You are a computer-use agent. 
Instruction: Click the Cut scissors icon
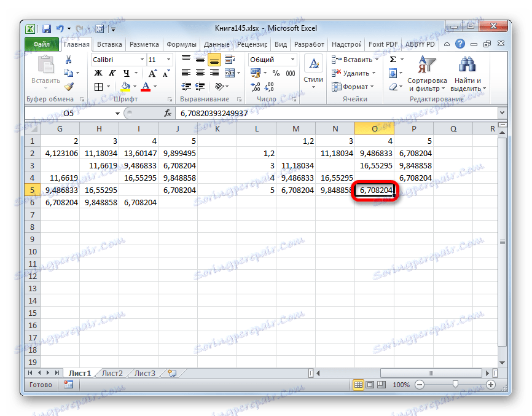pyautogui.click(x=69, y=60)
